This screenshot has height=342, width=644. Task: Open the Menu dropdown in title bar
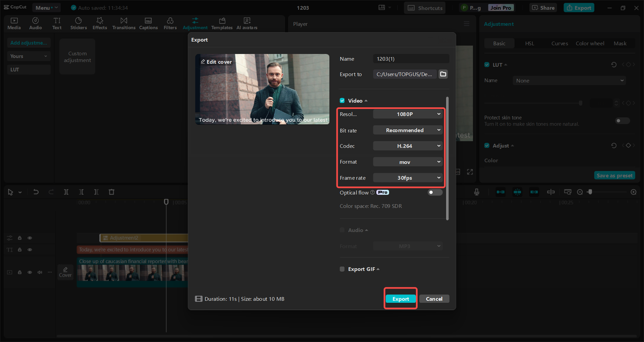point(46,8)
